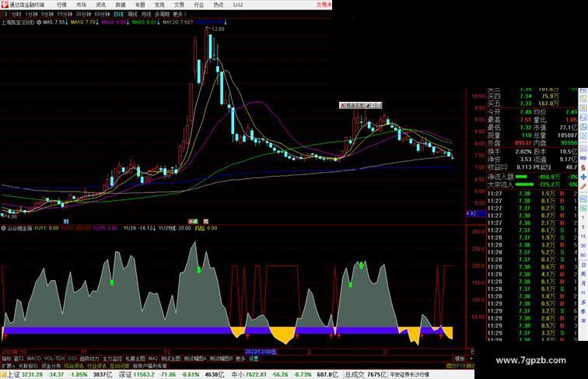Viewport: 588px width, 379px height.
Task: Click the round icon beside 山谷捡金指
Action: click(3, 228)
